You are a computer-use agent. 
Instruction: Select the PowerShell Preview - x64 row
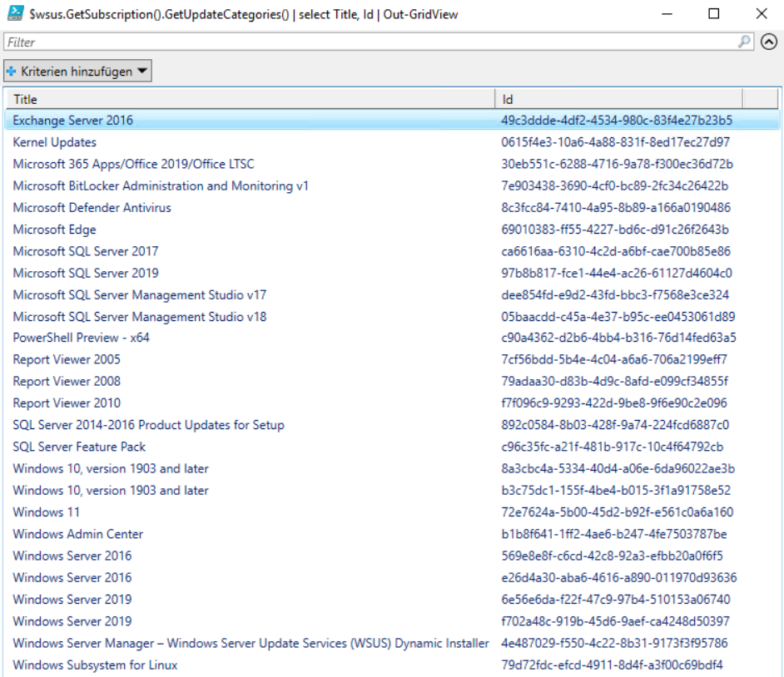click(x=392, y=338)
